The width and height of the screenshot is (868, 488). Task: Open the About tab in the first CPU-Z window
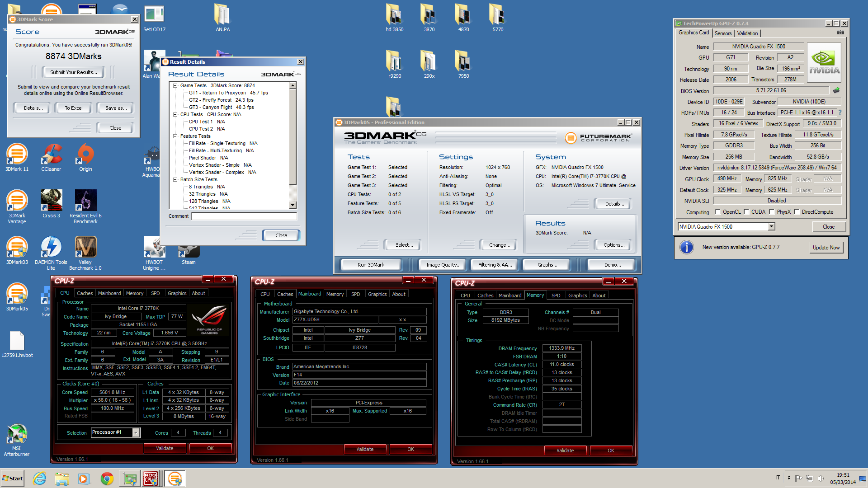(x=198, y=293)
